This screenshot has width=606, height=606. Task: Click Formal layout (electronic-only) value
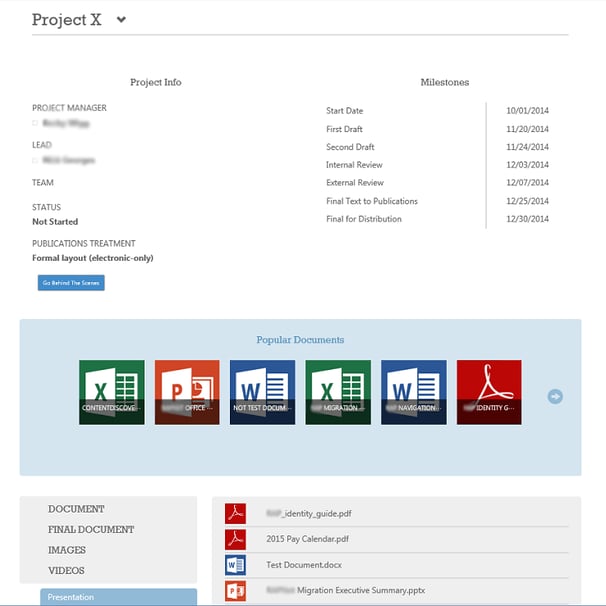(x=93, y=258)
